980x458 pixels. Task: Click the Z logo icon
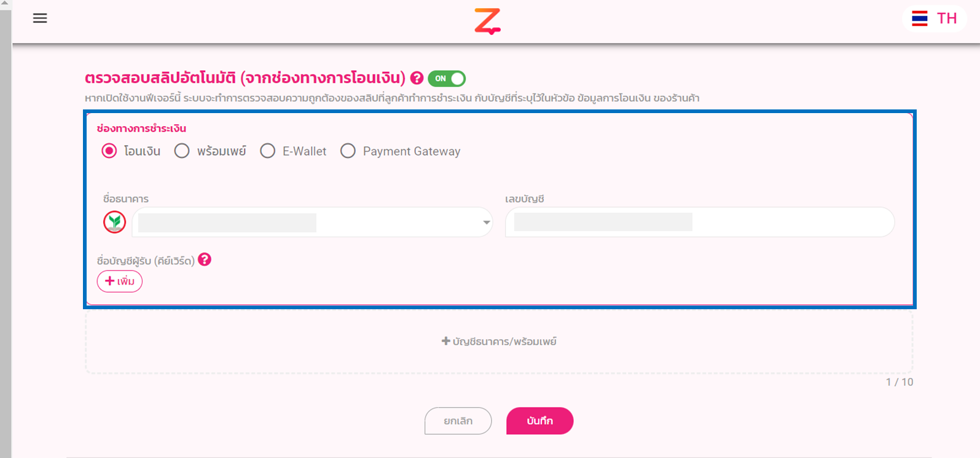487,22
